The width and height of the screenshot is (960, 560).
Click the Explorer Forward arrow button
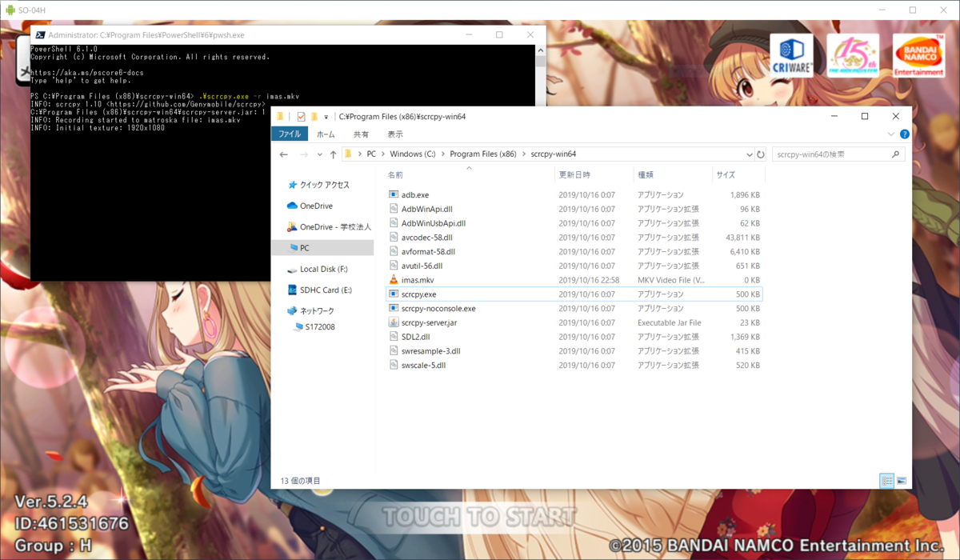click(303, 154)
